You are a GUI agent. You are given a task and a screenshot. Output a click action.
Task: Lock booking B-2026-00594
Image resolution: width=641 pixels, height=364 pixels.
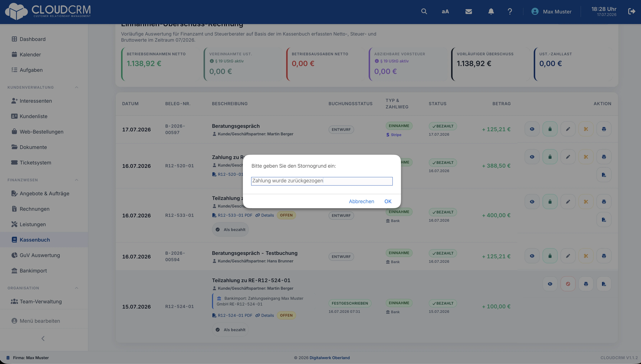[x=550, y=256]
